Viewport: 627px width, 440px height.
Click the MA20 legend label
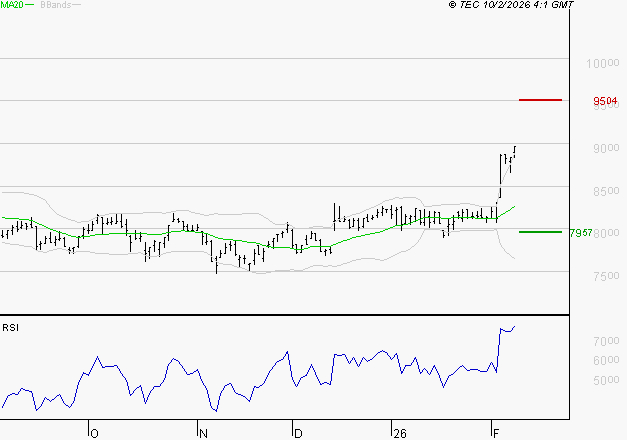point(12,5)
